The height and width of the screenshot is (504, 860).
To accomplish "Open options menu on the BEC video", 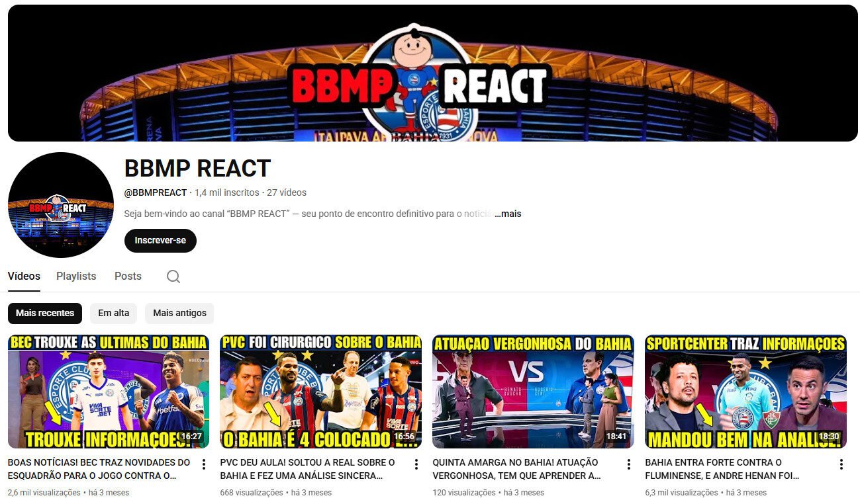I will point(203,464).
